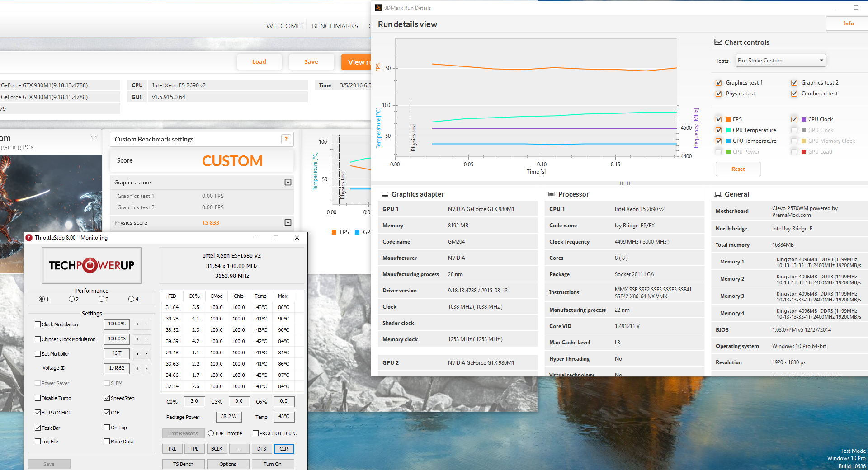The width and height of the screenshot is (868, 470).
Task: Toggle the FPS chart series checkbox
Action: (x=719, y=119)
